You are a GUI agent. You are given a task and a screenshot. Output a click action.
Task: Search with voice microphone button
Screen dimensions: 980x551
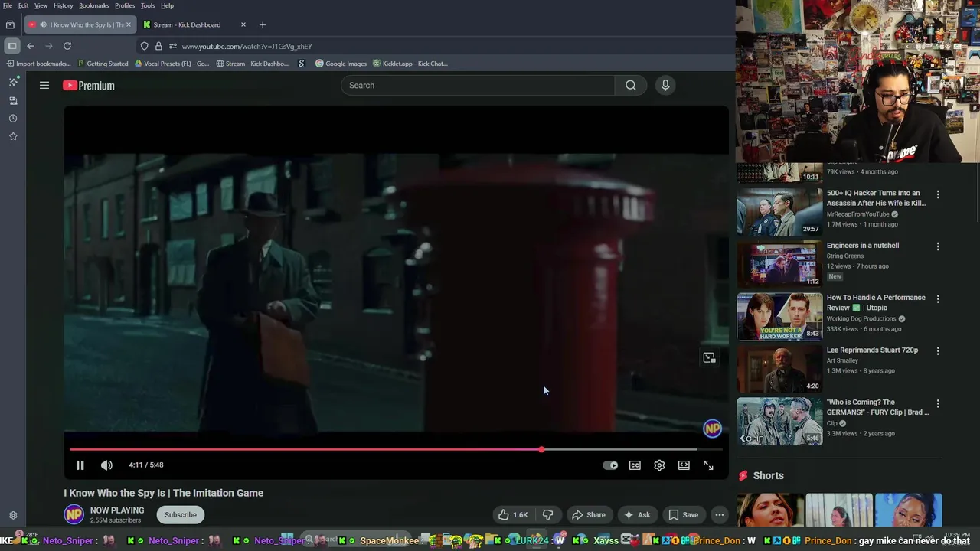coord(665,86)
